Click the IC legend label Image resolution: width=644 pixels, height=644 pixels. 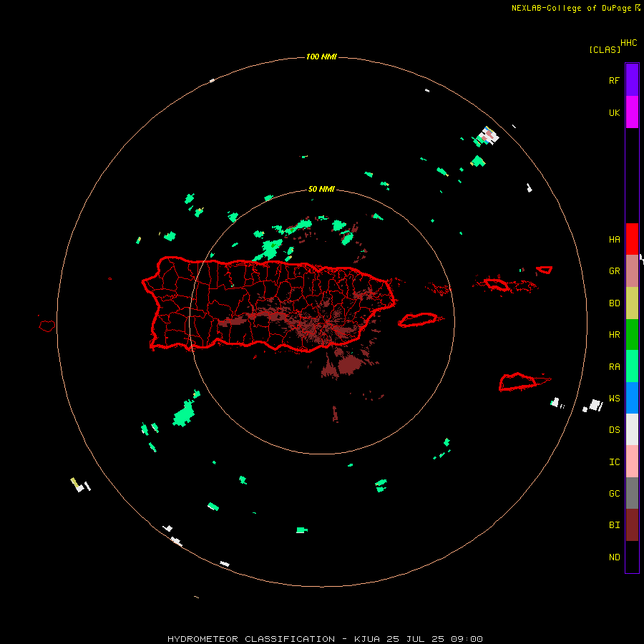click(x=614, y=462)
